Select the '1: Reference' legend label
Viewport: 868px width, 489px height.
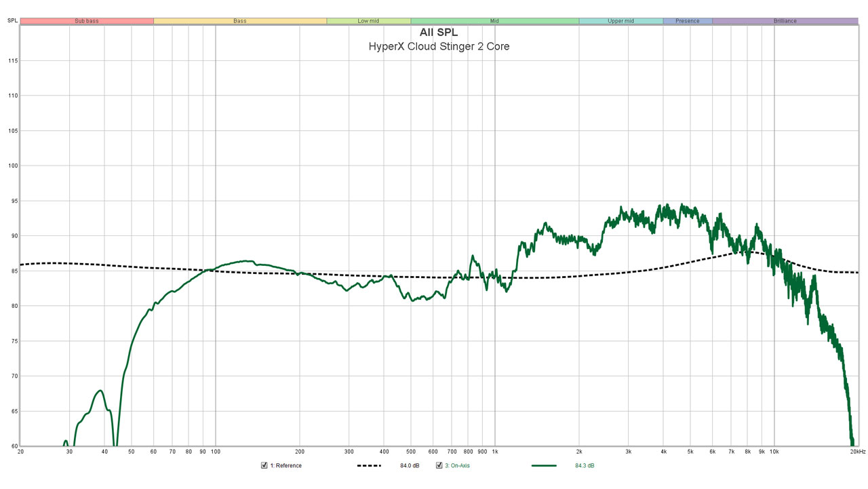click(286, 466)
